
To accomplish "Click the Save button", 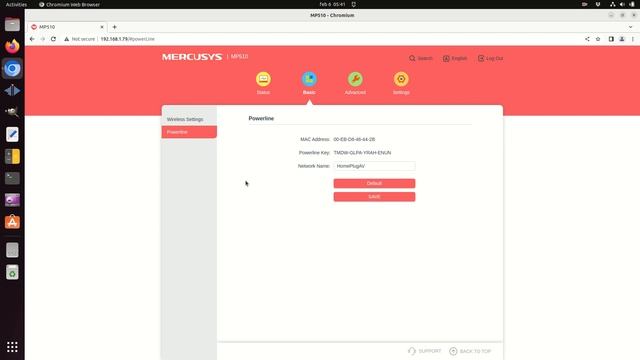I will (374, 197).
